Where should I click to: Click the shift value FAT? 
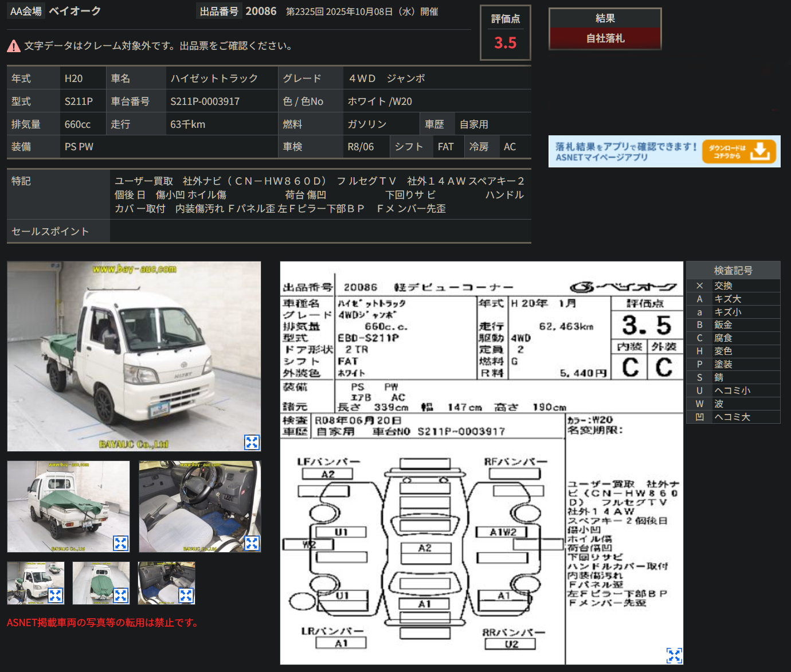click(x=445, y=147)
